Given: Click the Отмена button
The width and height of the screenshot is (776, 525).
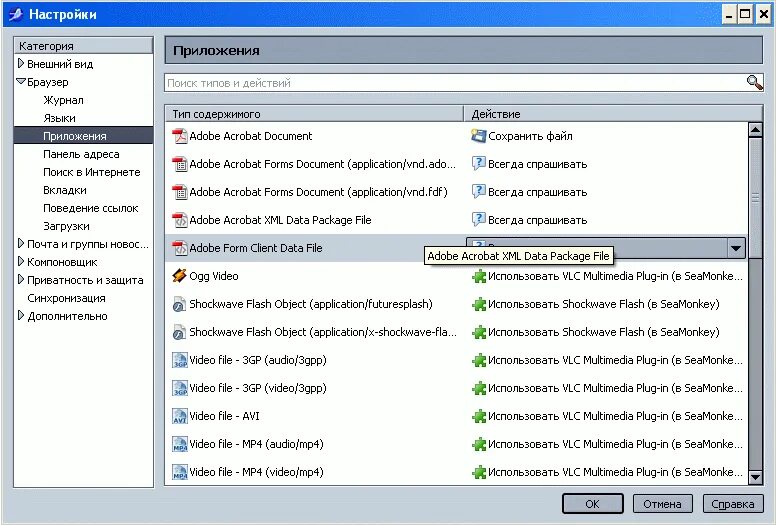Looking at the screenshot, I should [x=662, y=504].
